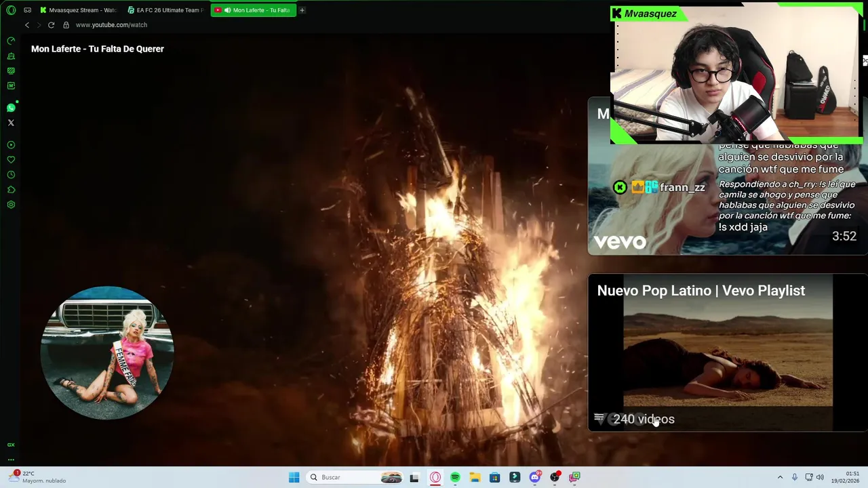Image resolution: width=868 pixels, height=488 pixels.
Task: Click the Buscar taskbar search box
Action: click(356, 477)
